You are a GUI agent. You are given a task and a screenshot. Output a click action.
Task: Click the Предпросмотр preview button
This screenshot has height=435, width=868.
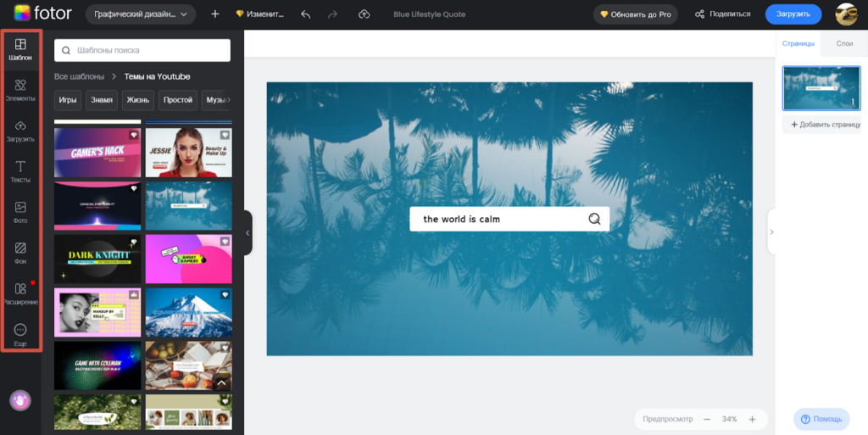click(x=668, y=420)
